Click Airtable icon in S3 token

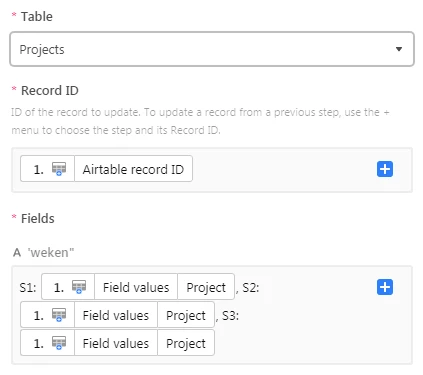pyautogui.click(x=59, y=343)
